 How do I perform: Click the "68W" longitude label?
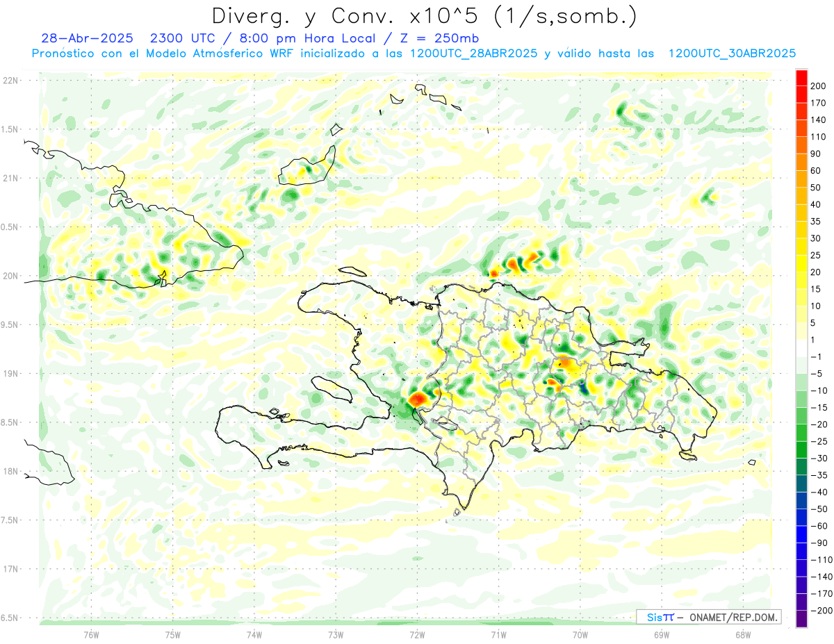pos(743,634)
